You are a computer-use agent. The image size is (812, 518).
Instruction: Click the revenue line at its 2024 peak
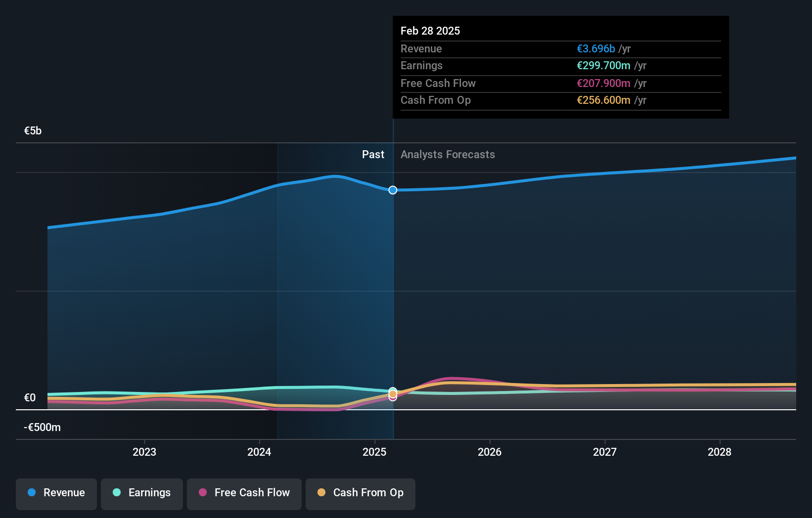334,176
